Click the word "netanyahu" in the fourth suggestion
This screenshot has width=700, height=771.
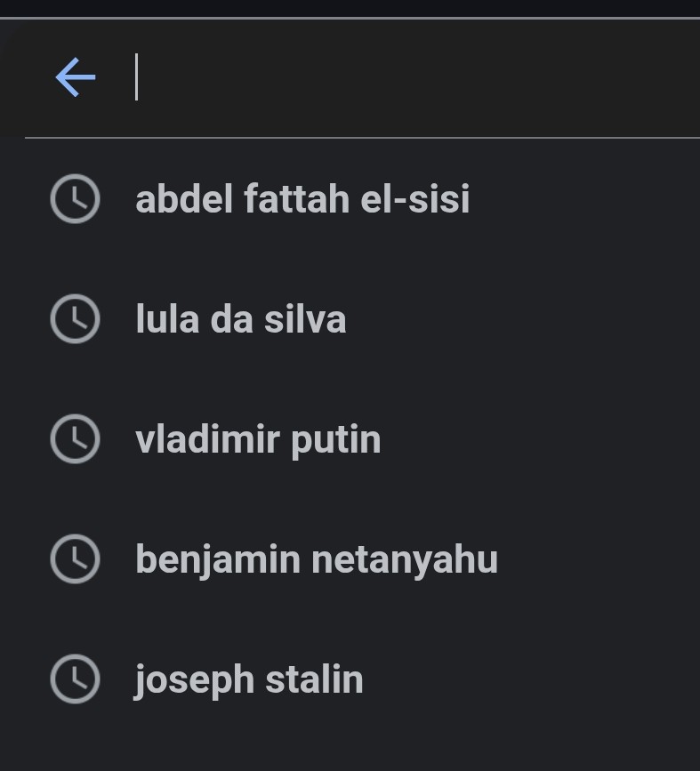click(x=405, y=561)
